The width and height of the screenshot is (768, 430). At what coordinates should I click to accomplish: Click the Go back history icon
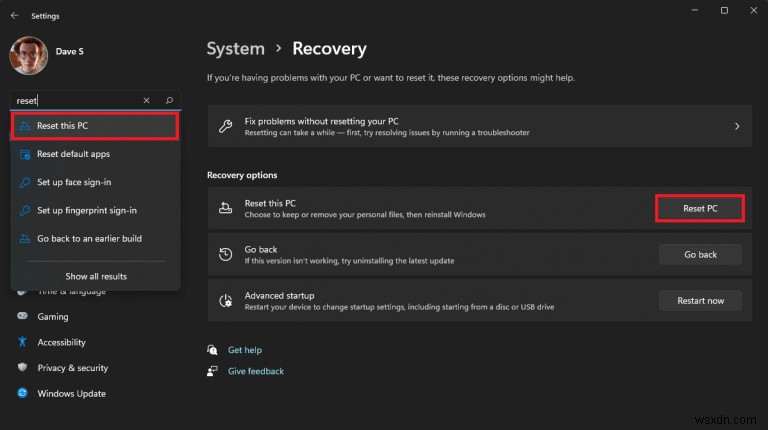pos(225,254)
